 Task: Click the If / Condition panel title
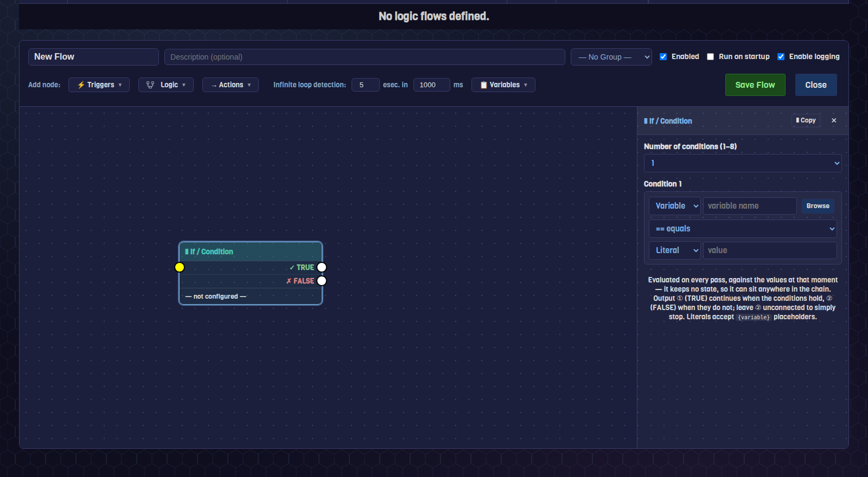coord(668,121)
